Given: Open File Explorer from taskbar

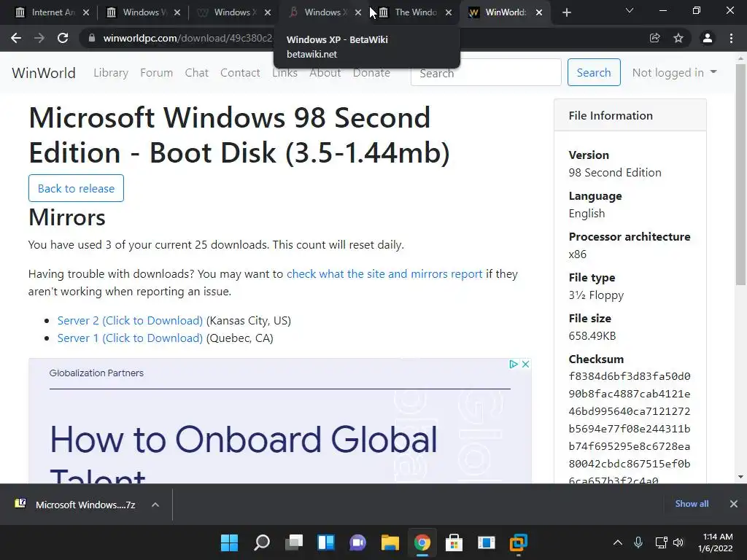Looking at the screenshot, I should (390, 542).
